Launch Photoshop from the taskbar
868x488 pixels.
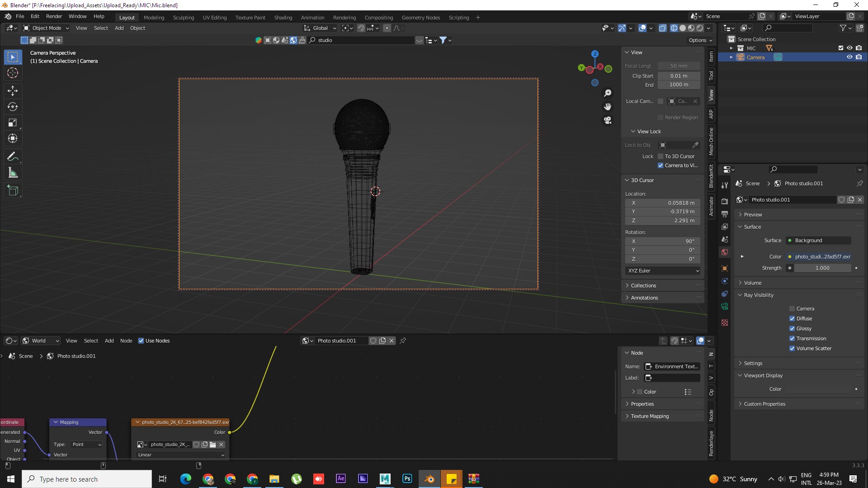[x=407, y=479]
